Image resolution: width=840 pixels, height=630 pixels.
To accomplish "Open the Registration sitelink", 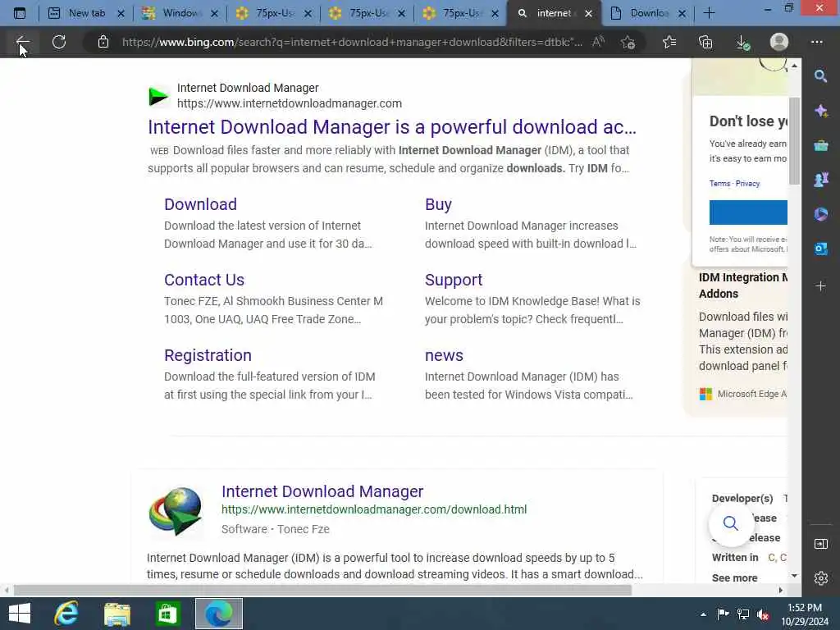I will click(x=208, y=355).
